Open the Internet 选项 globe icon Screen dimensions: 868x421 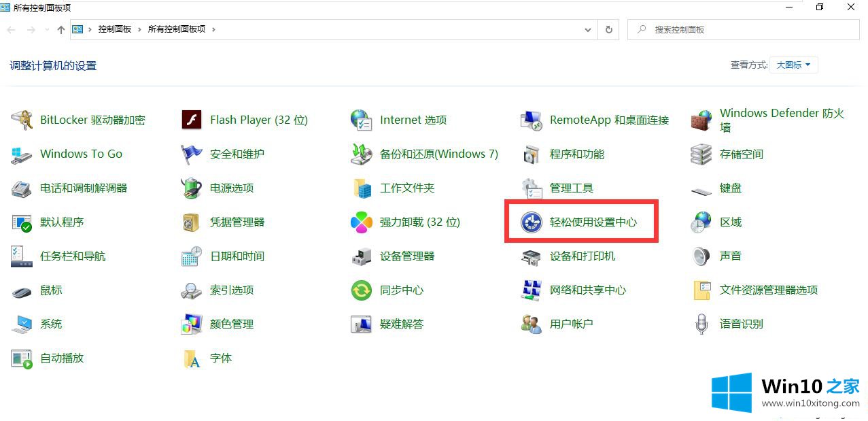tap(362, 120)
